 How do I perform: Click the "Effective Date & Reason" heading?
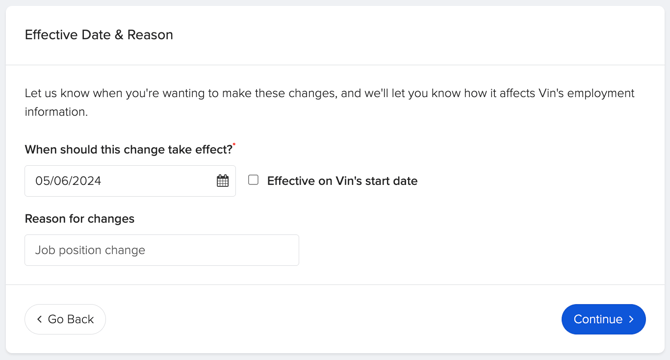99,35
